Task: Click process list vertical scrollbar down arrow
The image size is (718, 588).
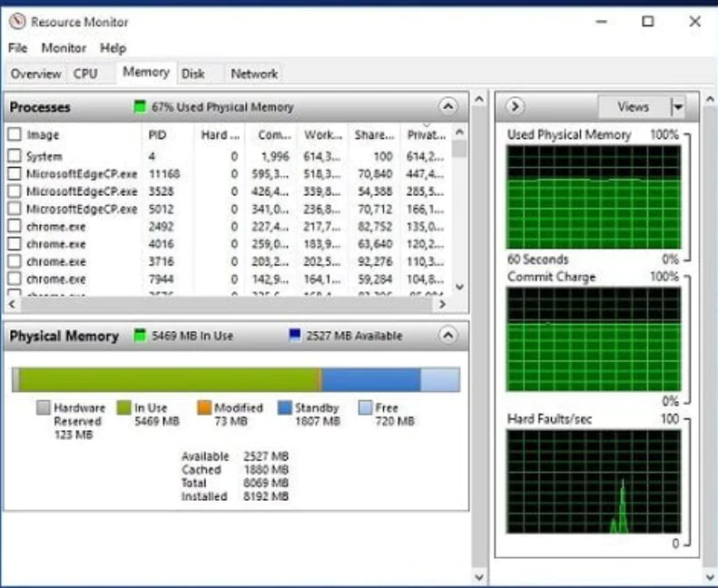Action: click(x=459, y=287)
